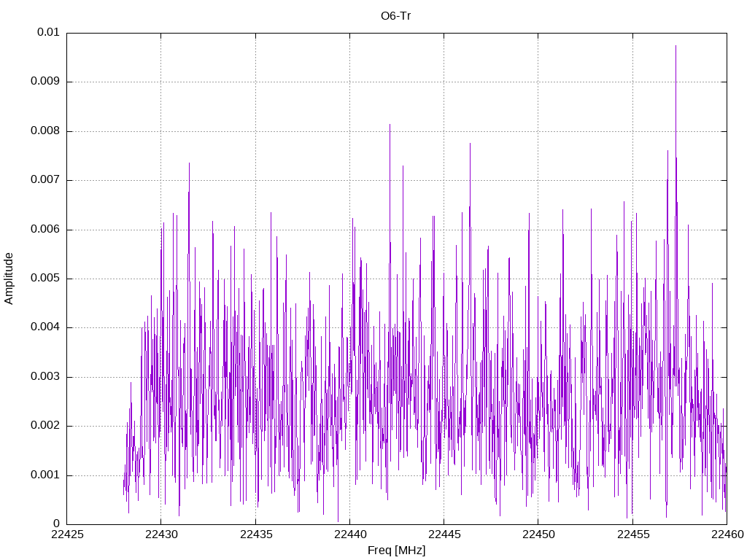Click the 22445 x-axis tick label
747x560 pixels.
[x=444, y=534]
